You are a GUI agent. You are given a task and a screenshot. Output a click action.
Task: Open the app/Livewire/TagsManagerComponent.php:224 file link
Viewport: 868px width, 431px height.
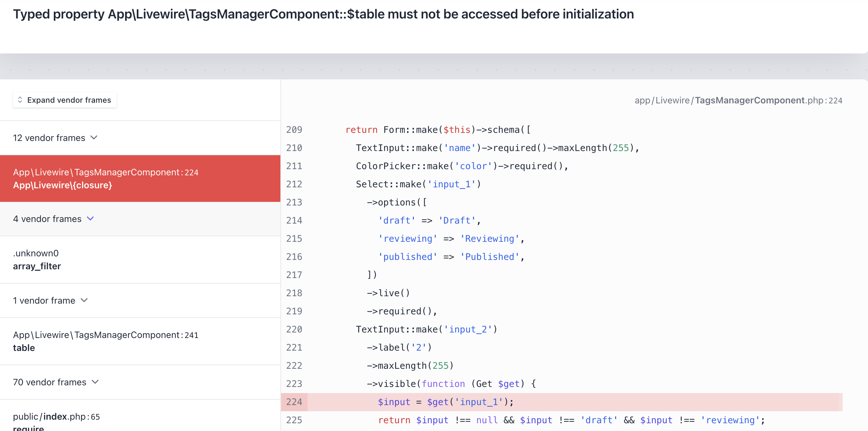(738, 100)
